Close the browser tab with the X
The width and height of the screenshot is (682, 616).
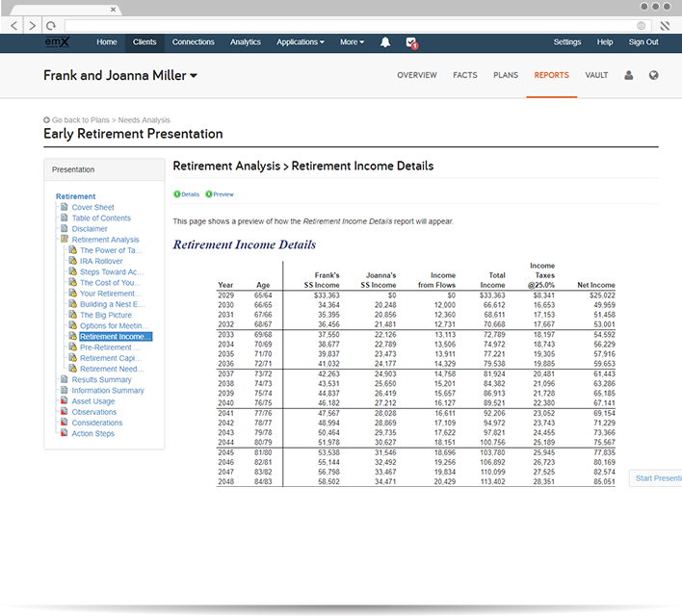[x=113, y=9]
